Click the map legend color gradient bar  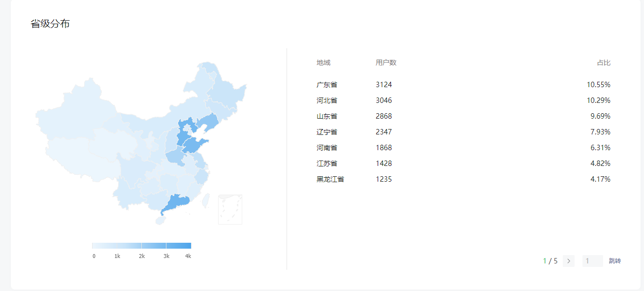coord(141,246)
